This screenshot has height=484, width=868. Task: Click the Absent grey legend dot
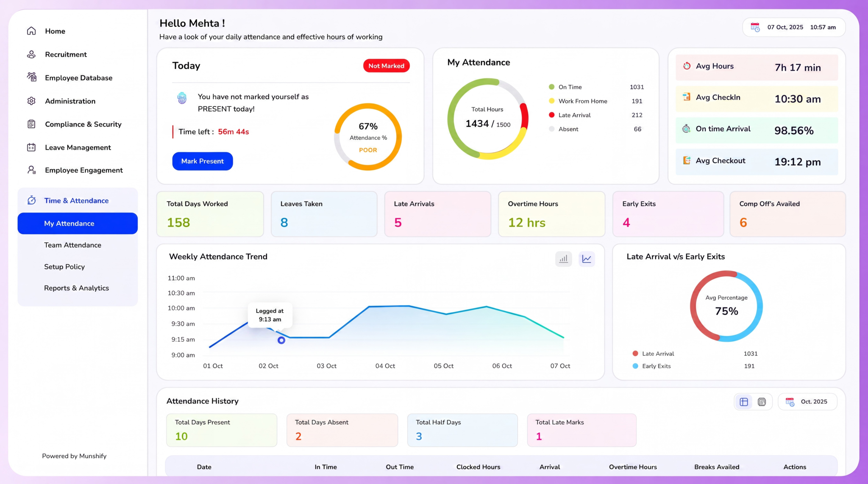pos(551,129)
